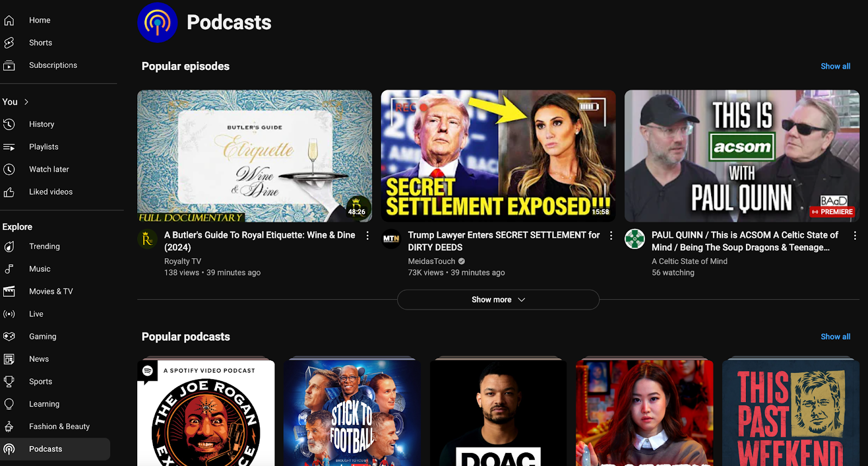Click the Podcasts sidebar icon

(9, 449)
